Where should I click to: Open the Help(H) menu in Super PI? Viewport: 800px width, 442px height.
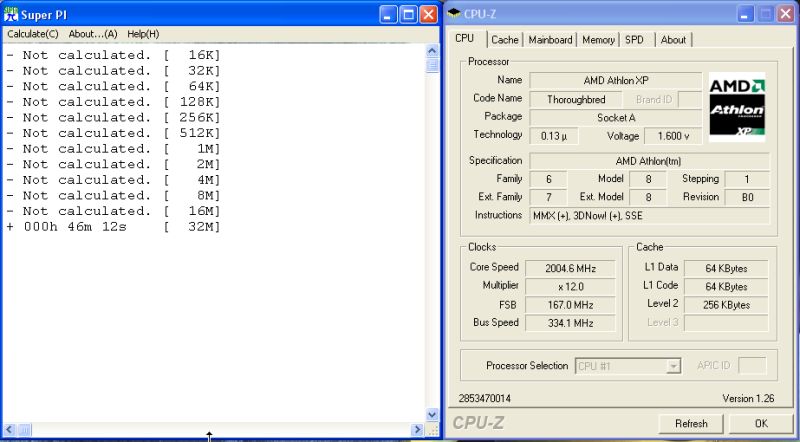(143, 34)
